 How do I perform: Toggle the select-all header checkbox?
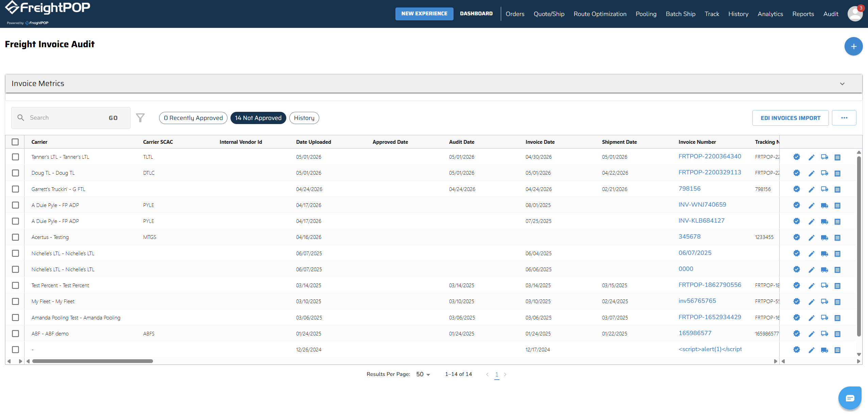(15, 142)
